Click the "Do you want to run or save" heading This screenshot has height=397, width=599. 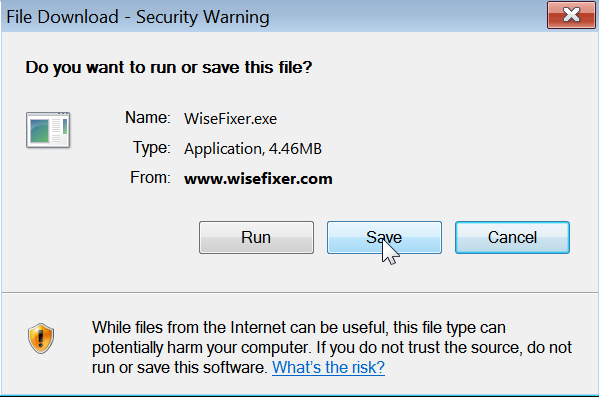pyautogui.click(x=168, y=68)
